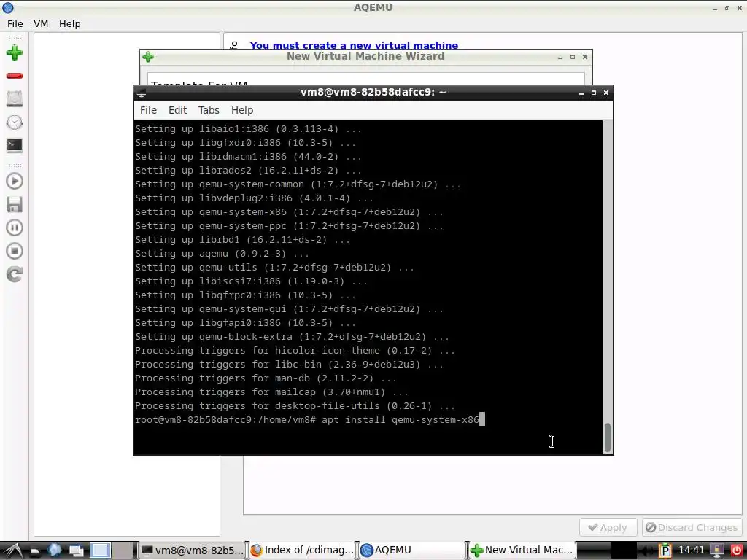The width and height of the screenshot is (747, 560).
Task: Click the terminal window title bar icon
Action: tap(141, 93)
